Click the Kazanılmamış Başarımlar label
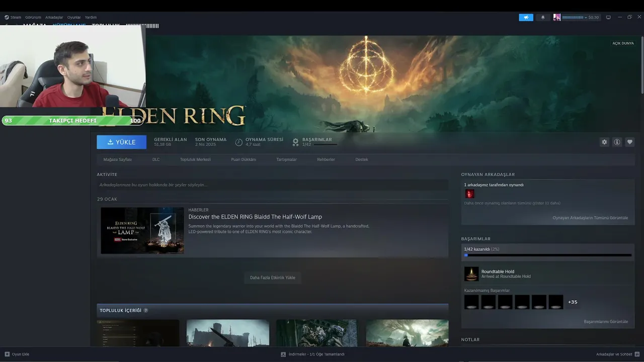This screenshot has width=644, height=362. coord(487,291)
